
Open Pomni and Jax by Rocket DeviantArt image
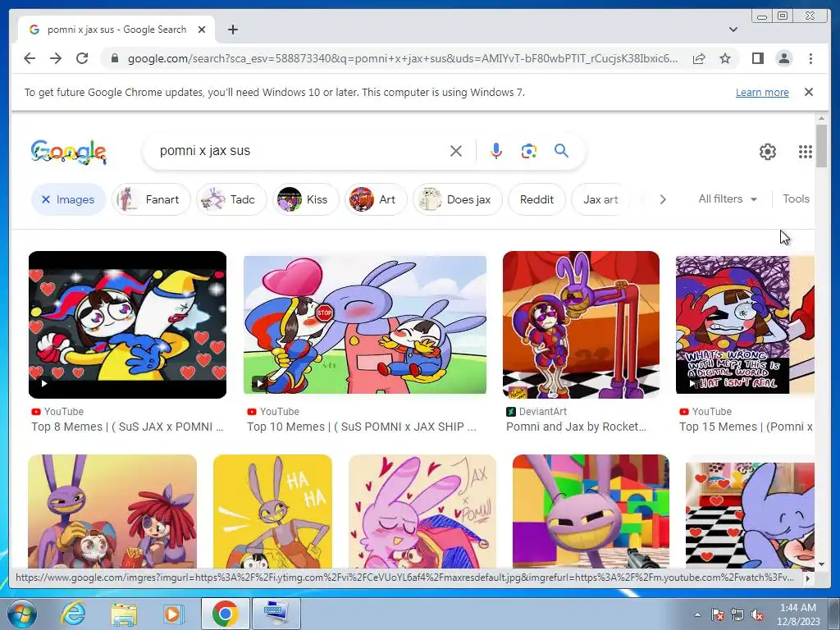pos(581,325)
